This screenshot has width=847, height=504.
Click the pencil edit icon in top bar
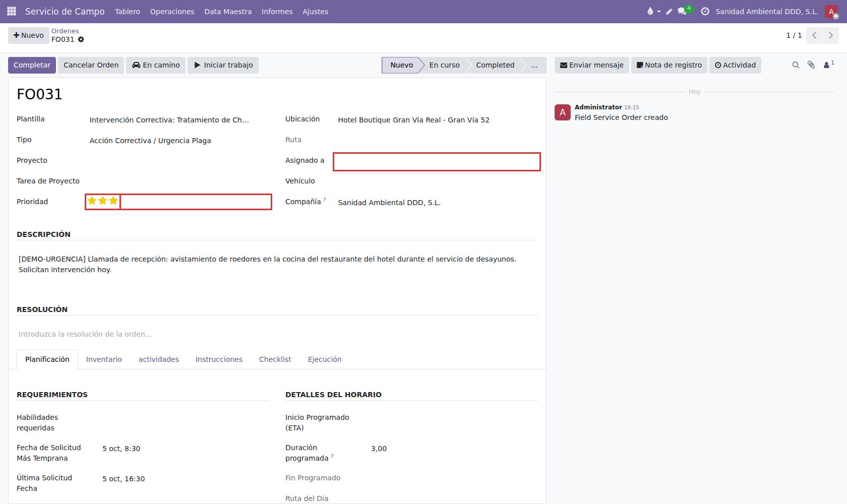click(669, 11)
